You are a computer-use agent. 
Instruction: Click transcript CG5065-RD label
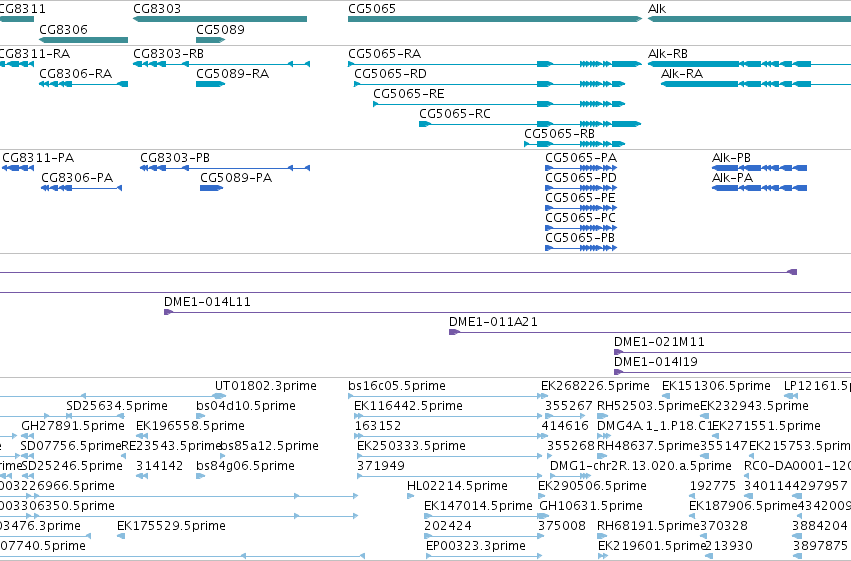[x=390, y=74]
